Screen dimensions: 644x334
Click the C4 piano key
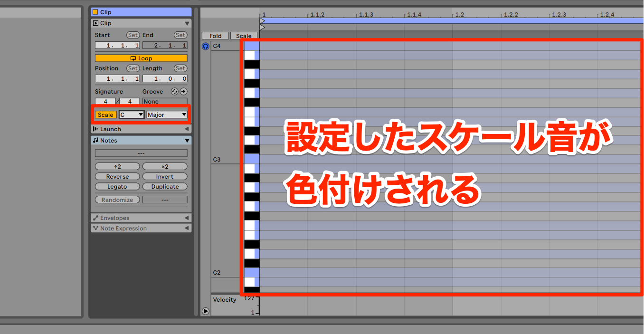click(252, 46)
